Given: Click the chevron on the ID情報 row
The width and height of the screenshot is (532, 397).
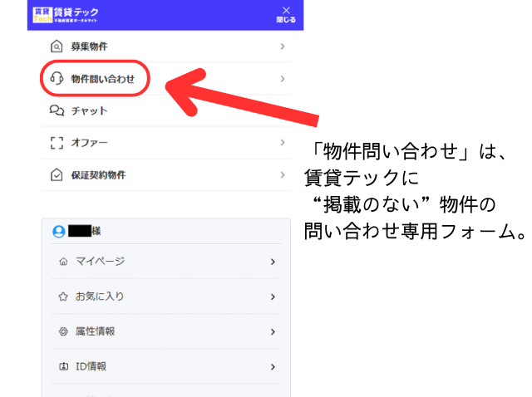Looking at the screenshot, I should [273, 367].
